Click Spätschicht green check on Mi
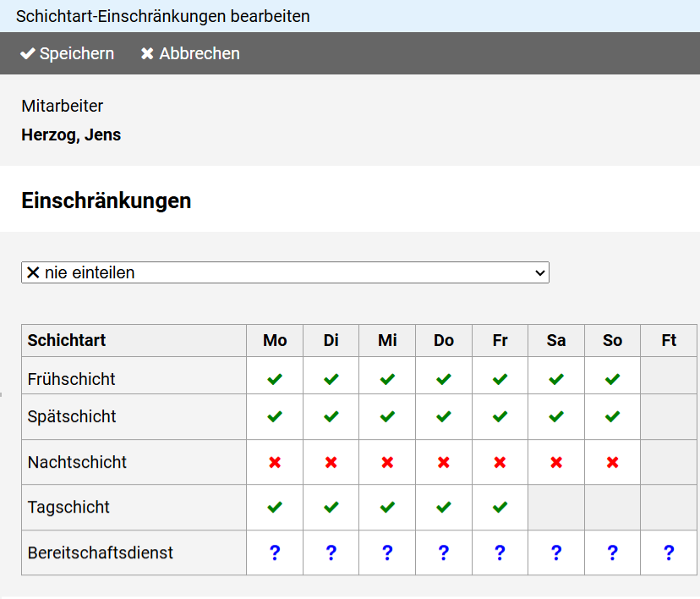The width and height of the screenshot is (700, 599). [387, 416]
